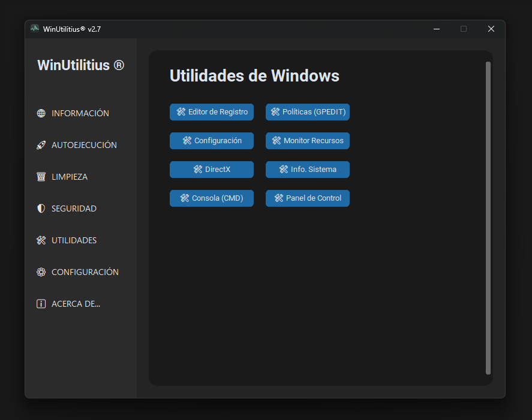
Task: Open Panel de Control
Action: pos(308,198)
